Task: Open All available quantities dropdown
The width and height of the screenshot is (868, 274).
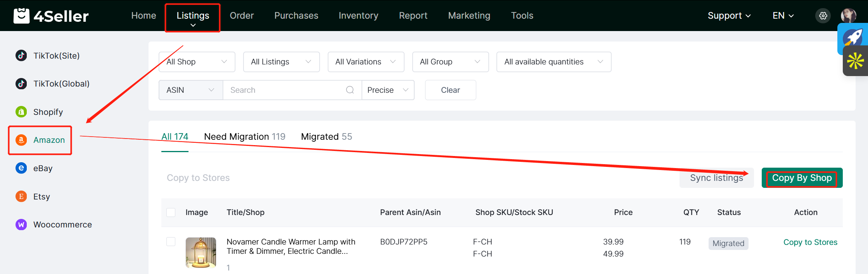Action: pyautogui.click(x=554, y=62)
